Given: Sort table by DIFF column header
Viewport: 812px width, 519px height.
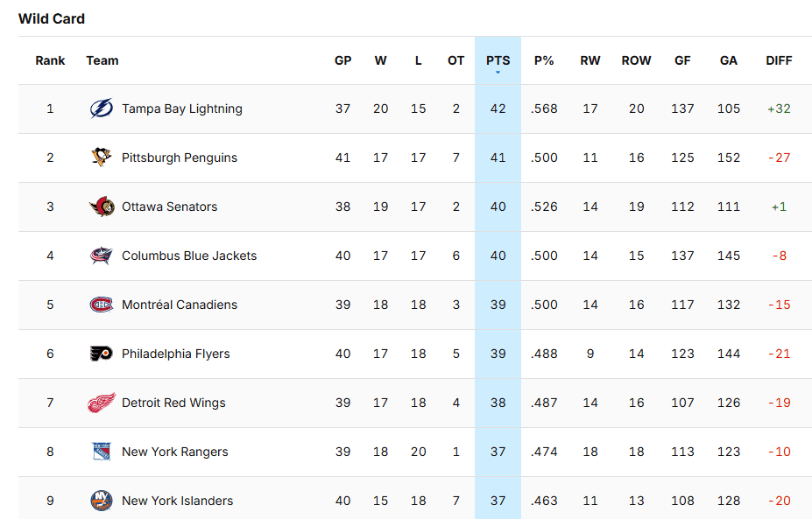Looking at the screenshot, I should 779,60.
